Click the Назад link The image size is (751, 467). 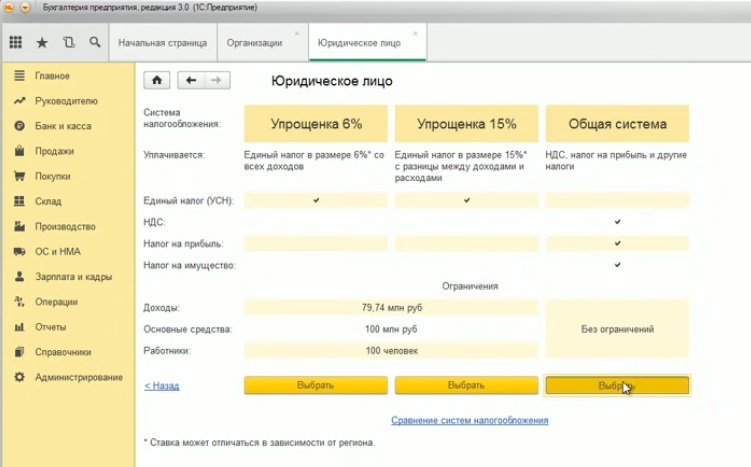pyautogui.click(x=161, y=385)
